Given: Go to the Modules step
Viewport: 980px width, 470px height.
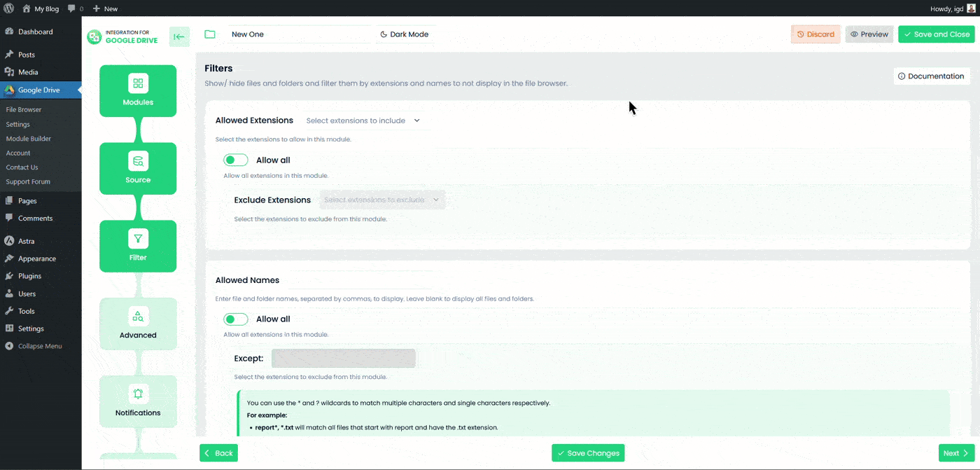Looking at the screenshot, I should point(138,91).
